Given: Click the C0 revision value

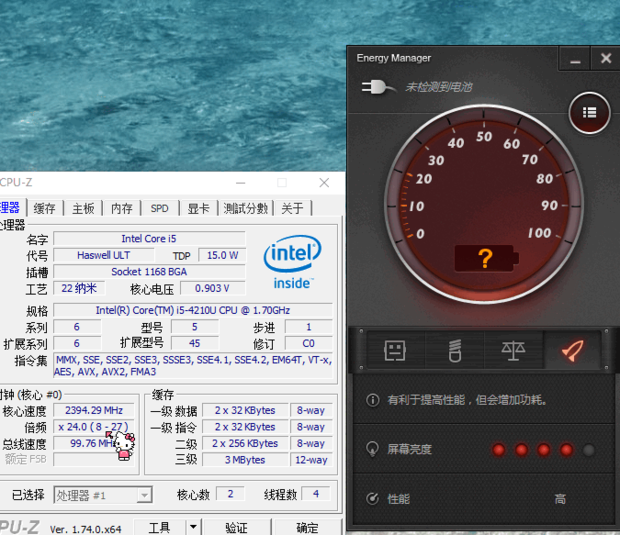Looking at the screenshot, I should 308,343.
